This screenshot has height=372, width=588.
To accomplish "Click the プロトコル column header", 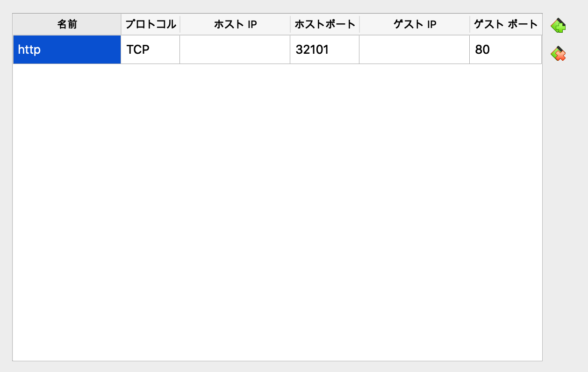I will [150, 24].
